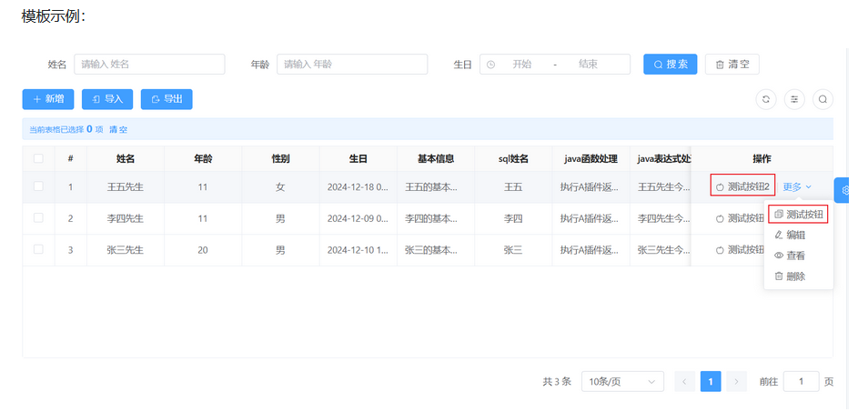868x412 pixels.
Task: Click cell 王五先生 in name column
Action: click(x=126, y=187)
